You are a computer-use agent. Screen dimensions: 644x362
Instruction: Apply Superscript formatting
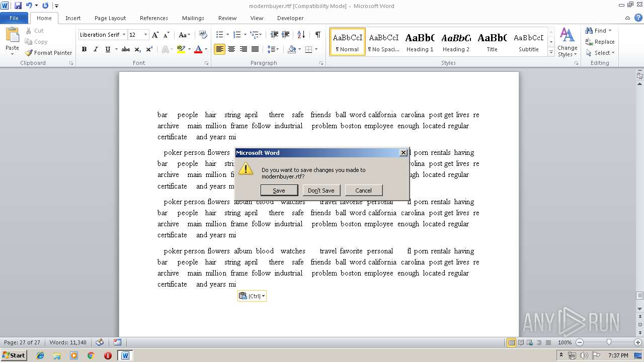click(149, 49)
